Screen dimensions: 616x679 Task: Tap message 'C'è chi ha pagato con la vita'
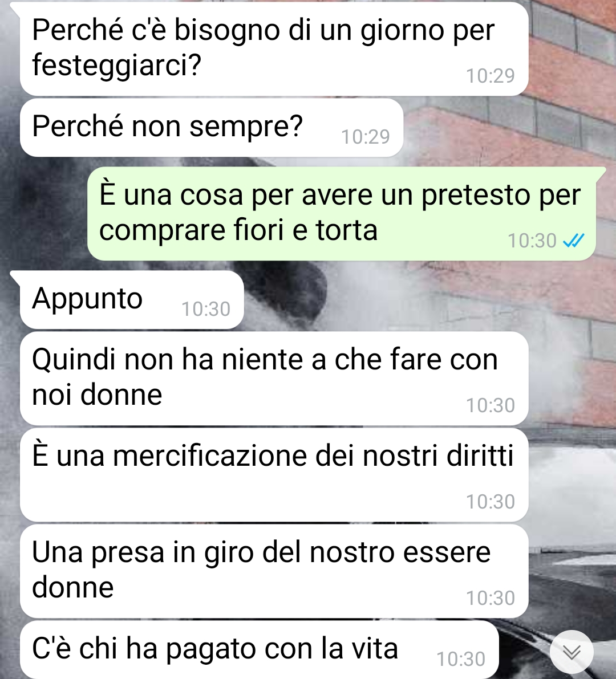click(260, 649)
